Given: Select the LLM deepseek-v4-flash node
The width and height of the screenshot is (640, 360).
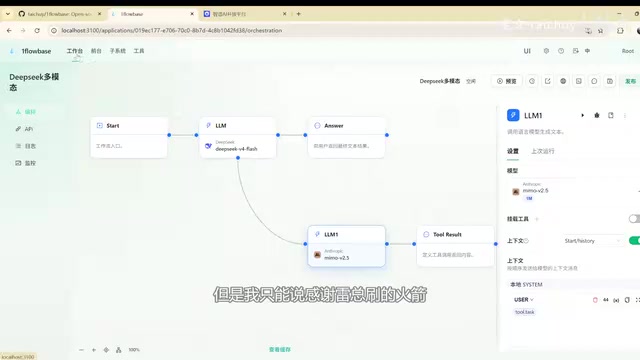Looking at the screenshot, I should 238,137.
